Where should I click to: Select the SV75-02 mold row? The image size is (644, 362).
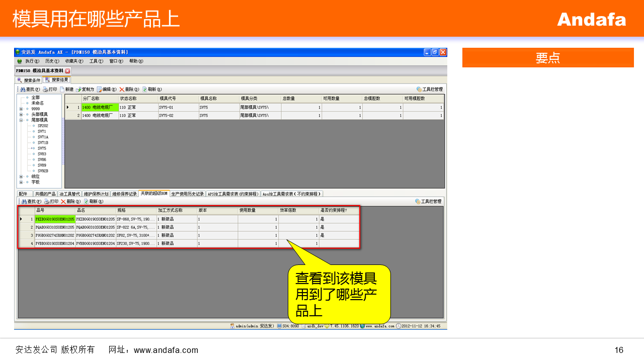166,116
